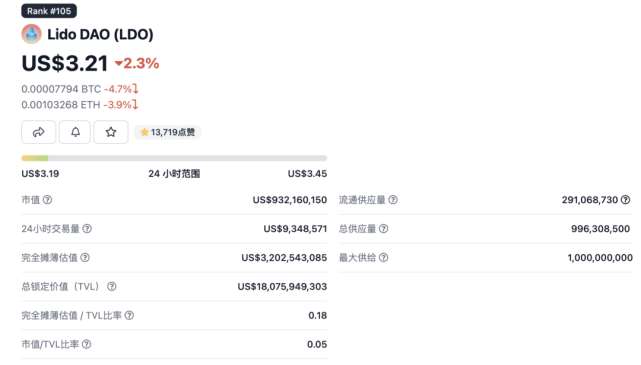Viewport: 641px width, 365px height.
Task: Click the red down-triangle by 2.3%
Action: (x=119, y=63)
